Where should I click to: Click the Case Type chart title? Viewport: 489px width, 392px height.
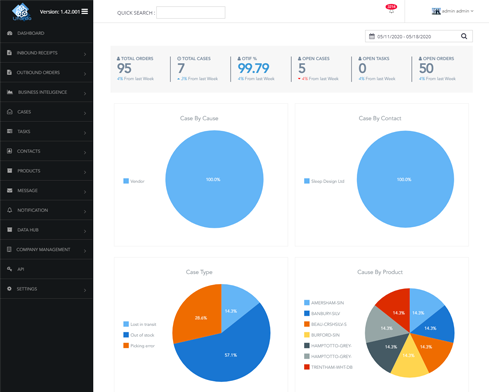[199, 272]
